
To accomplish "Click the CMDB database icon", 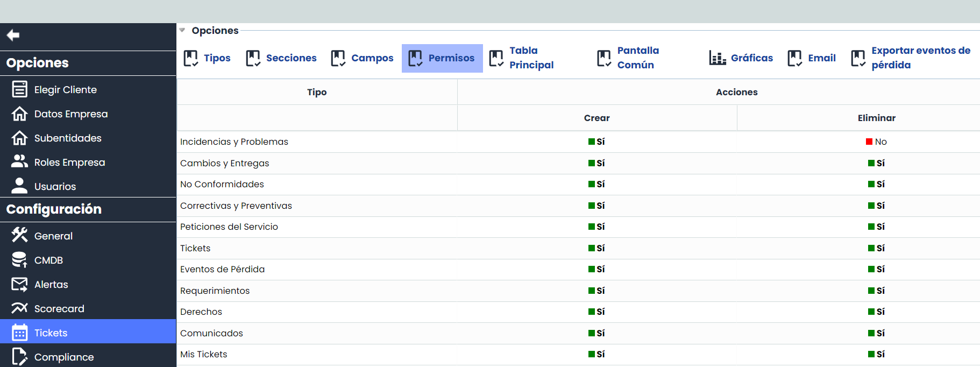I will click(x=19, y=260).
